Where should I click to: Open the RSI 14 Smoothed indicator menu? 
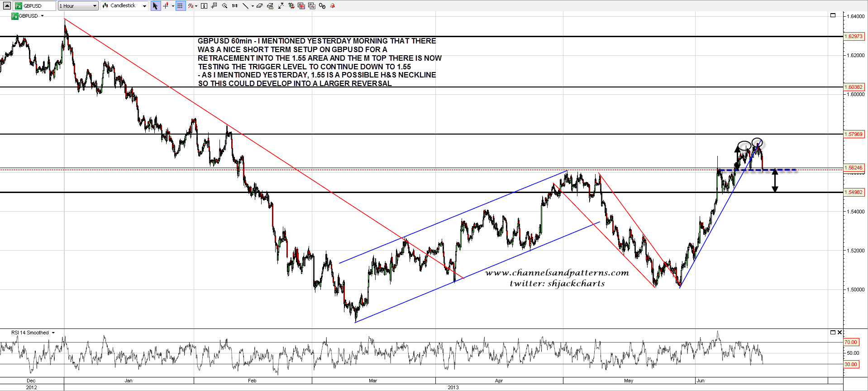53,333
